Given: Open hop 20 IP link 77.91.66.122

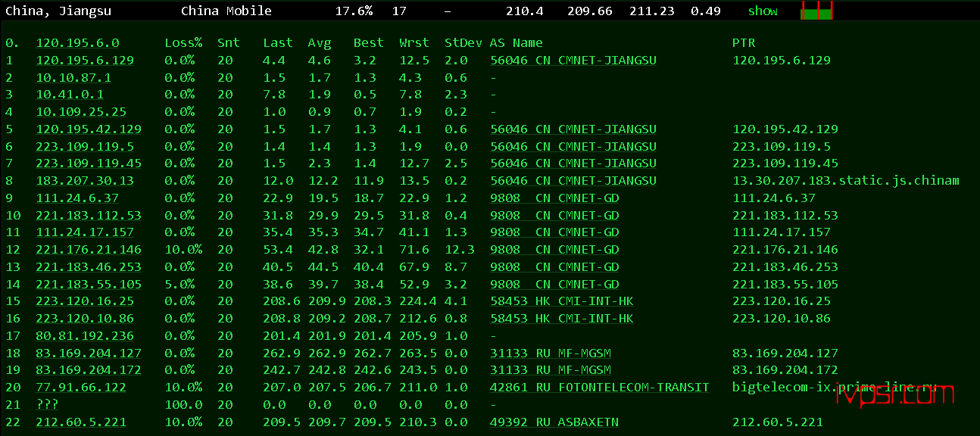Looking at the screenshot, I should tap(81, 388).
